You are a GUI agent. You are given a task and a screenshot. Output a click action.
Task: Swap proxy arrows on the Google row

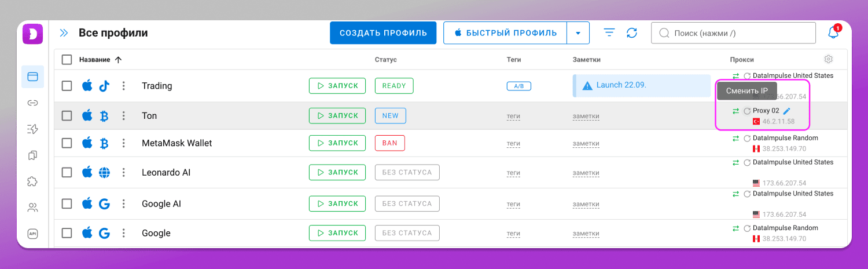(735, 228)
